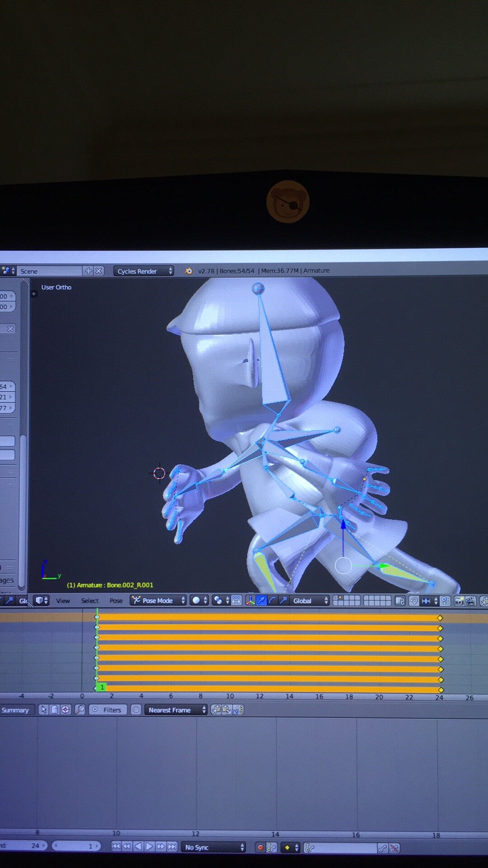Toggle lock camera and layers to scene icon
The width and height of the screenshot is (488, 868).
pos(400,601)
